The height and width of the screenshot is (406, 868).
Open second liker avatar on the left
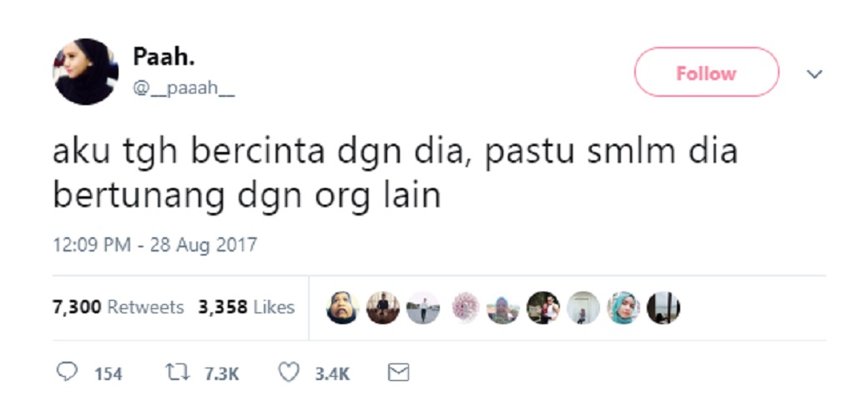[x=382, y=308]
